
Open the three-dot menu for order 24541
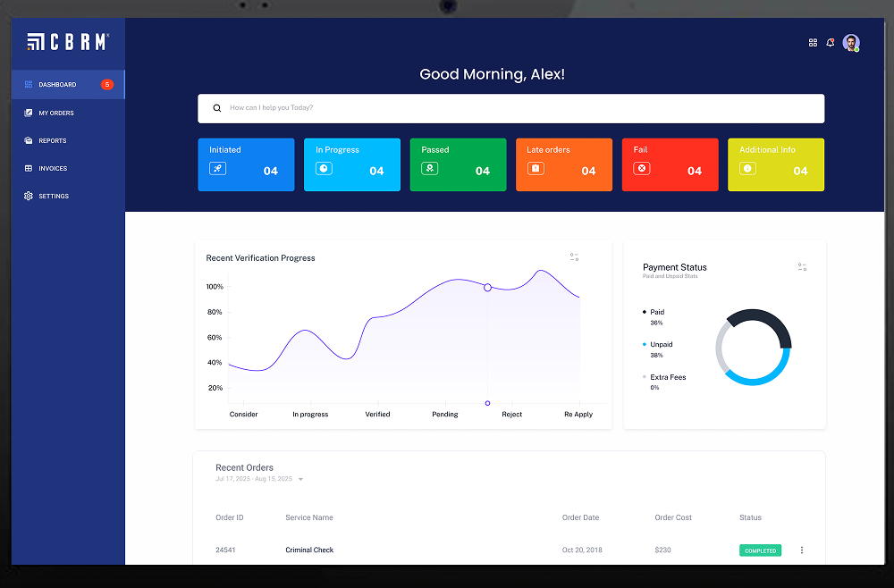[801, 550]
